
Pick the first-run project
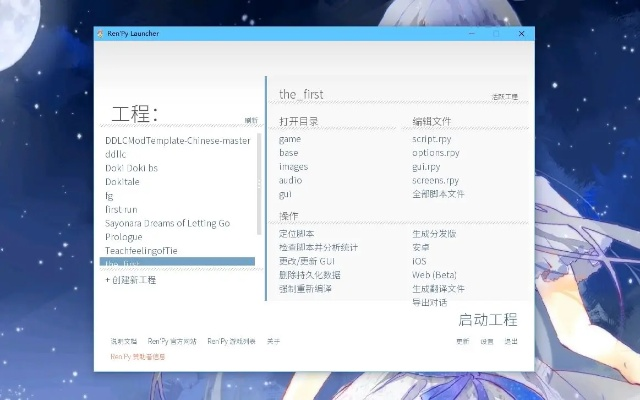[121, 209]
